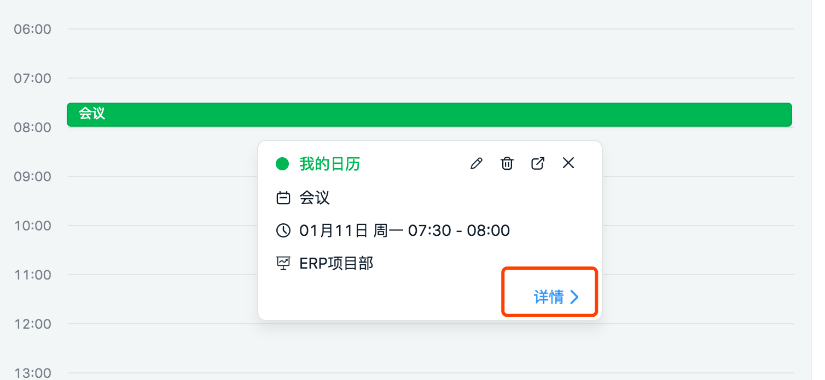
Task: Click the pencil edit icon in popup
Action: (x=476, y=164)
